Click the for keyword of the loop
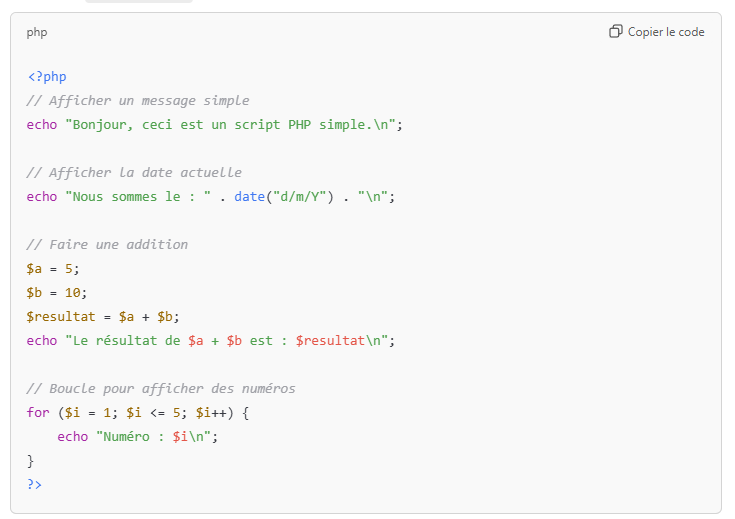 point(38,413)
